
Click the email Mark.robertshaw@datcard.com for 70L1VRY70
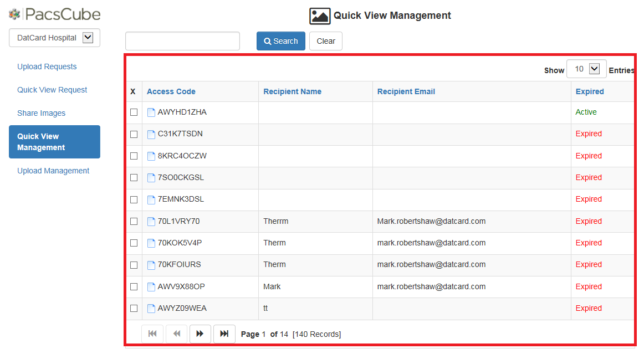click(x=431, y=221)
